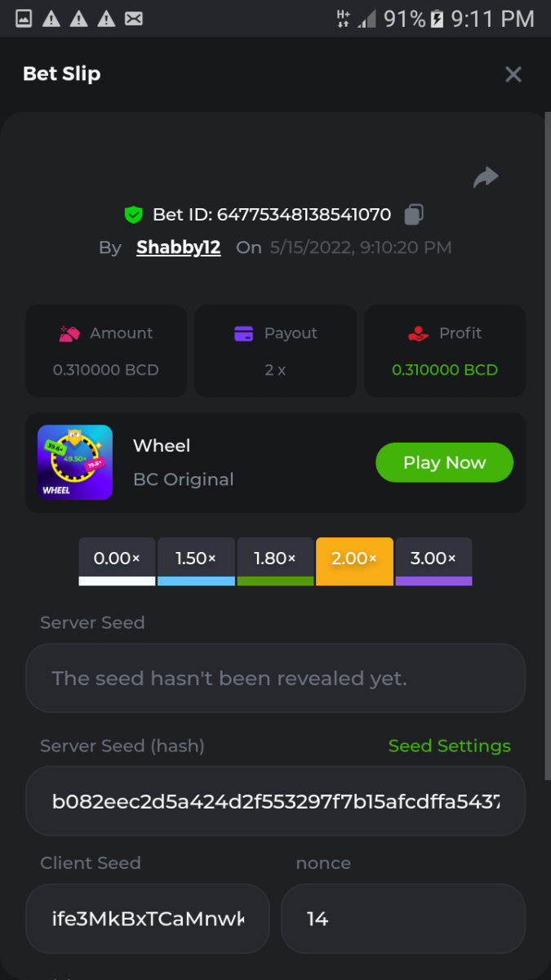
Task: Select the purple 3.00× multiplier tile
Action: (x=433, y=561)
